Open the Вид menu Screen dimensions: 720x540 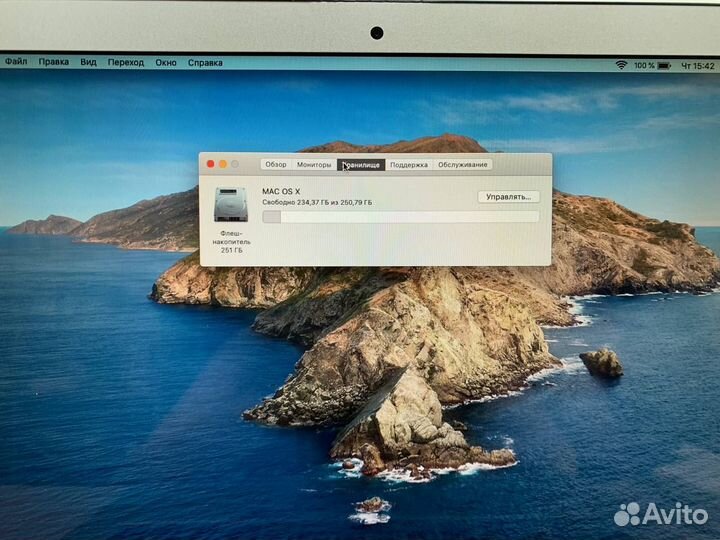click(x=88, y=62)
